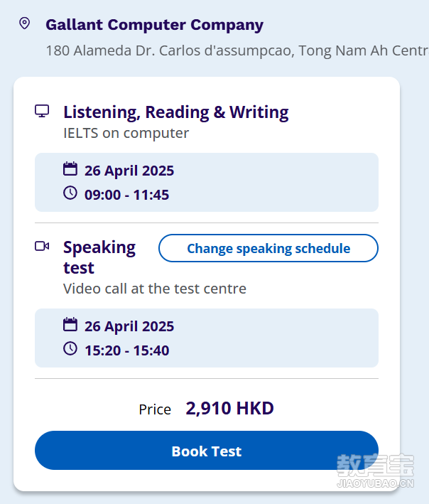Click the clock icon beside 09:00 - 11:45
429x504 pixels.
[x=70, y=193]
